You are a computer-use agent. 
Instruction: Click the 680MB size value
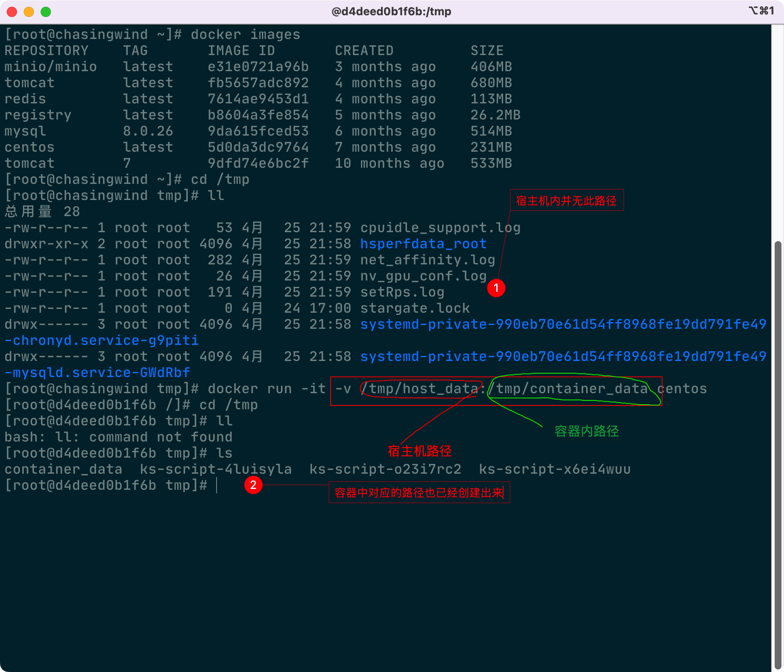(x=491, y=83)
